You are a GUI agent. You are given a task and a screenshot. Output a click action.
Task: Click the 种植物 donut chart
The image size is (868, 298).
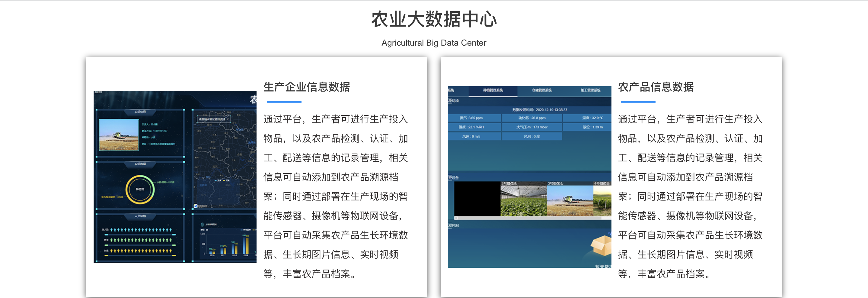(140, 189)
